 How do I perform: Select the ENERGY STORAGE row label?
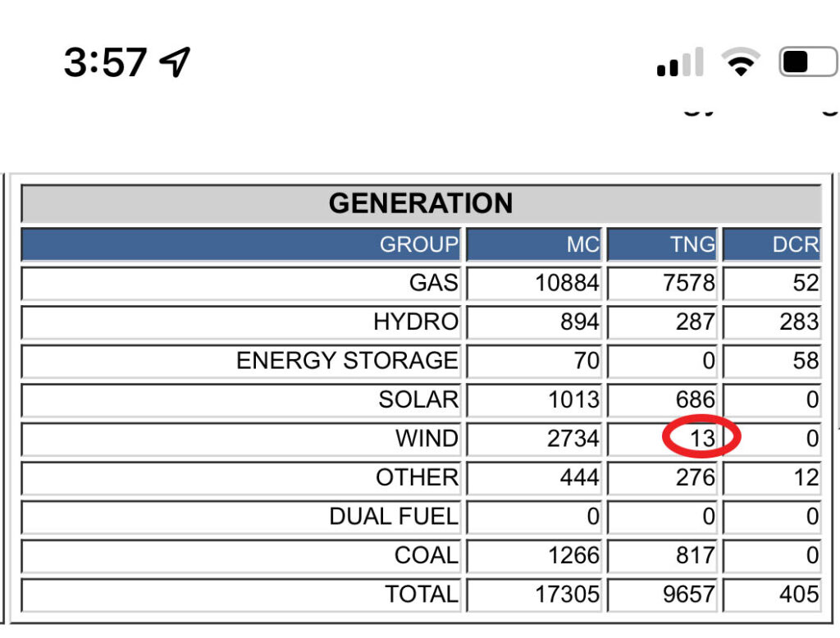347,361
